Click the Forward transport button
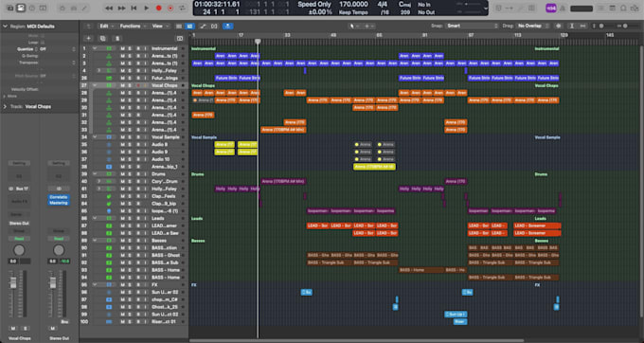 [121, 8]
